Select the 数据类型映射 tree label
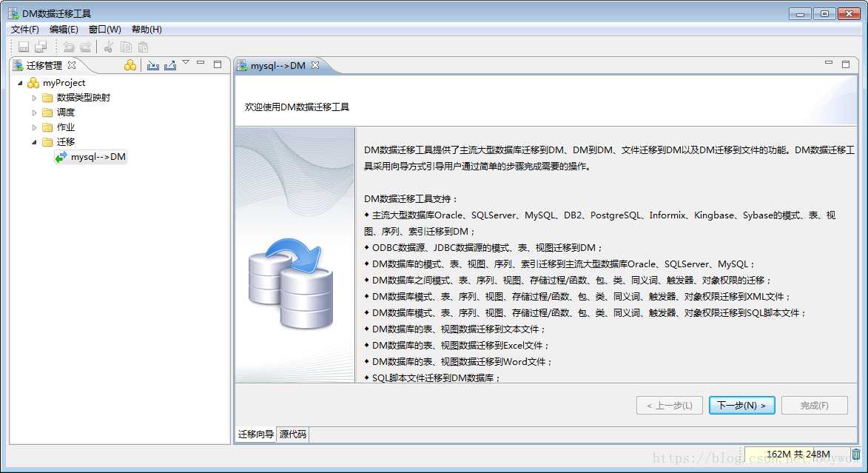Viewport: 868px width, 473px height. tap(84, 98)
